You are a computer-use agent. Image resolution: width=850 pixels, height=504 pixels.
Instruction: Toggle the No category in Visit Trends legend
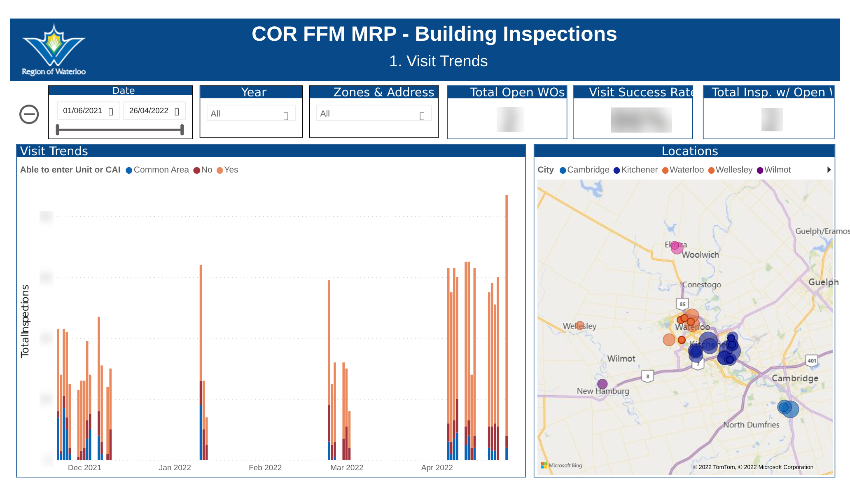tap(196, 170)
